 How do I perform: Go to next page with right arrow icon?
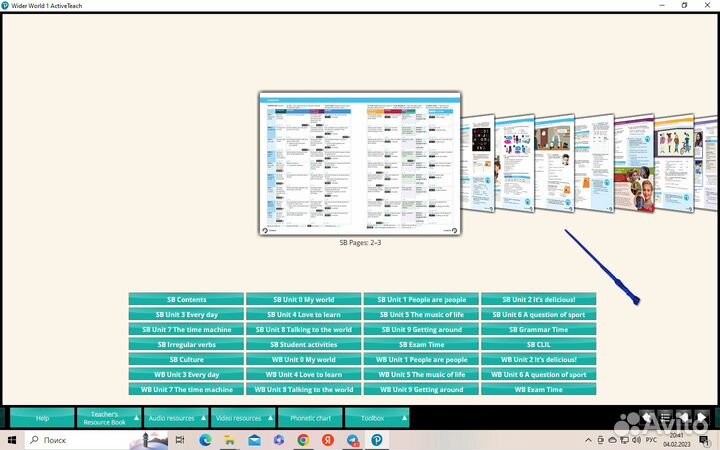point(702,417)
